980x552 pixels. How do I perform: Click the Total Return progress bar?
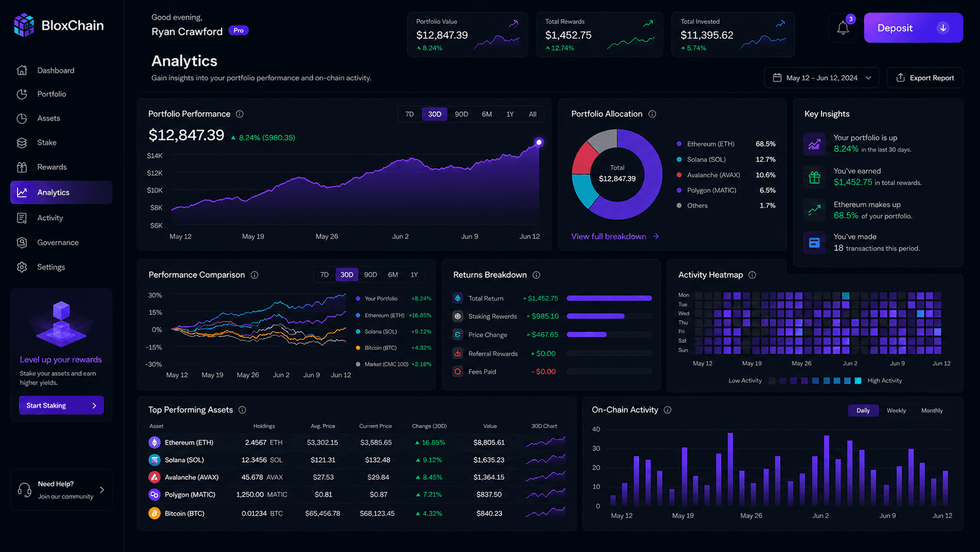click(x=609, y=298)
